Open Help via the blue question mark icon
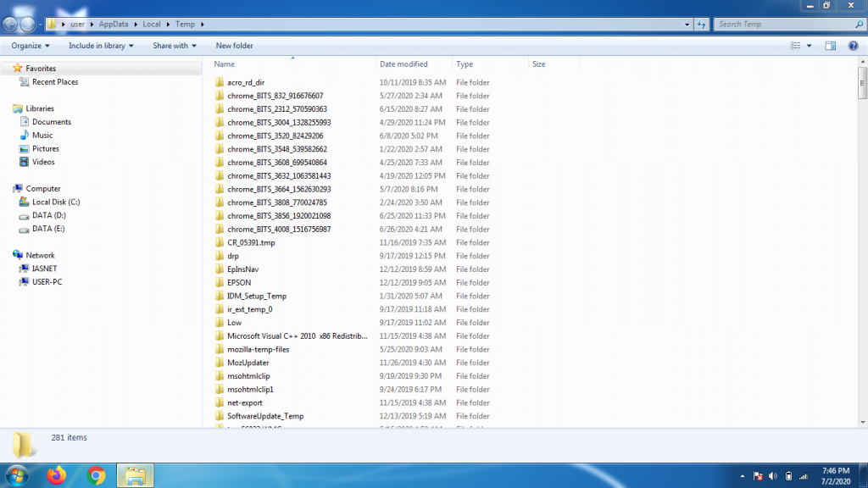 (x=853, y=45)
